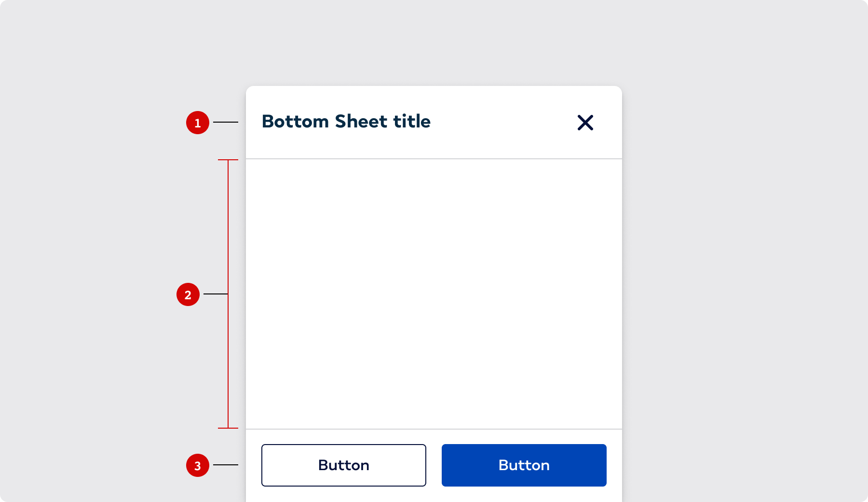
Task: Click the word "Bottom" in the title
Action: click(295, 122)
